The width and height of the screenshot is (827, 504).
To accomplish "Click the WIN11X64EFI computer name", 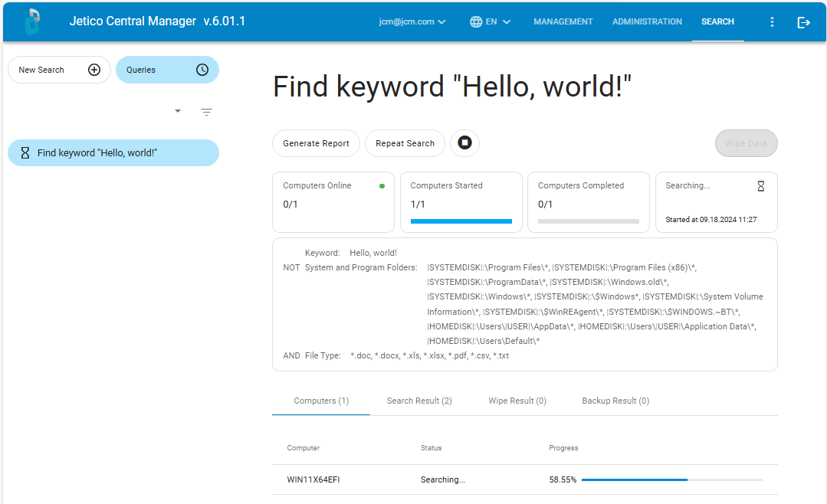I will [313, 479].
